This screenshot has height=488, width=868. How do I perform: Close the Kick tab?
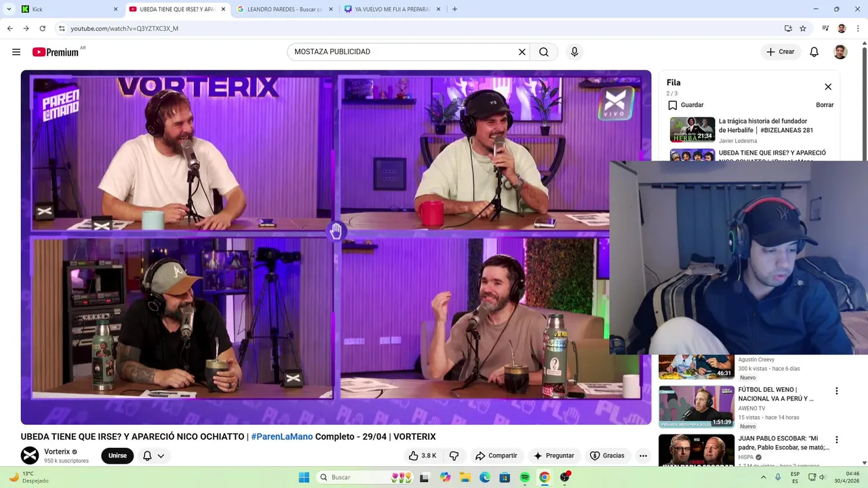pos(115,9)
